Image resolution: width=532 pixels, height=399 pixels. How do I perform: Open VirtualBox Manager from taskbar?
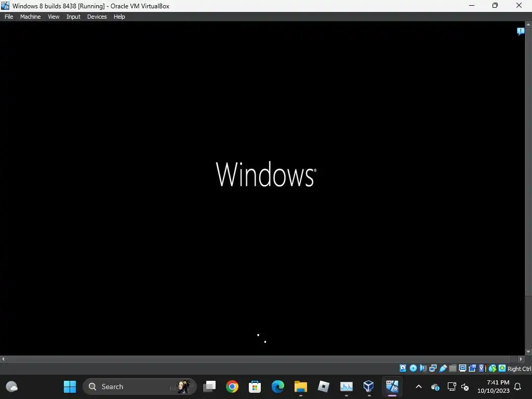tap(369, 387)
